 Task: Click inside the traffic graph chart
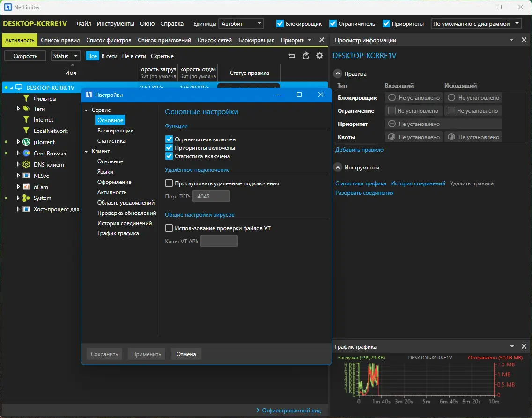tap(426, 379)
